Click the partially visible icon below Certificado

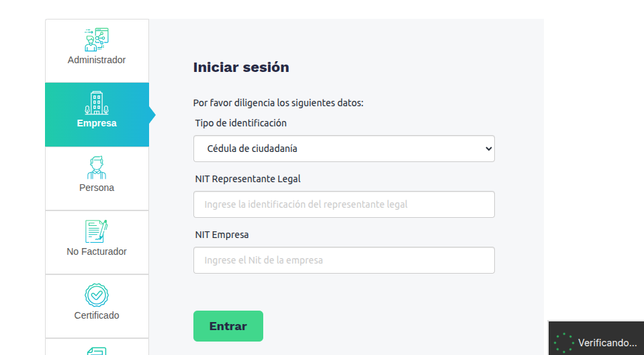(x=97, y=351)
